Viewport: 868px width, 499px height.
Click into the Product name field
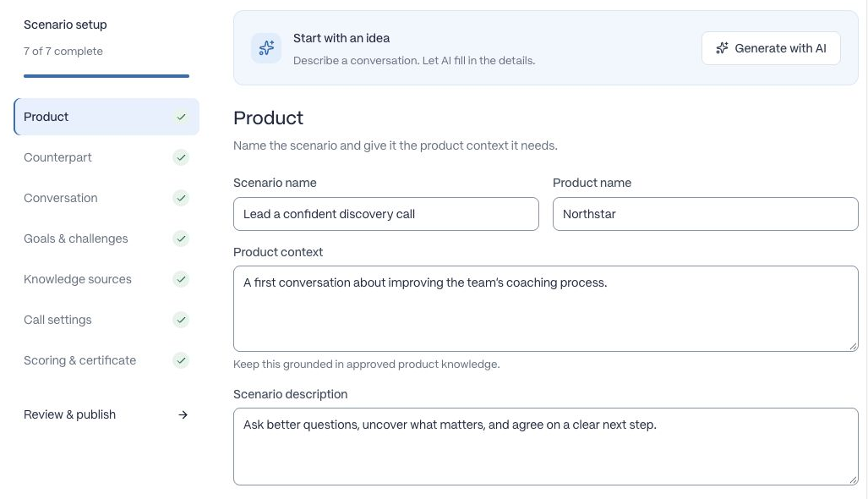[x=705, y=214]
